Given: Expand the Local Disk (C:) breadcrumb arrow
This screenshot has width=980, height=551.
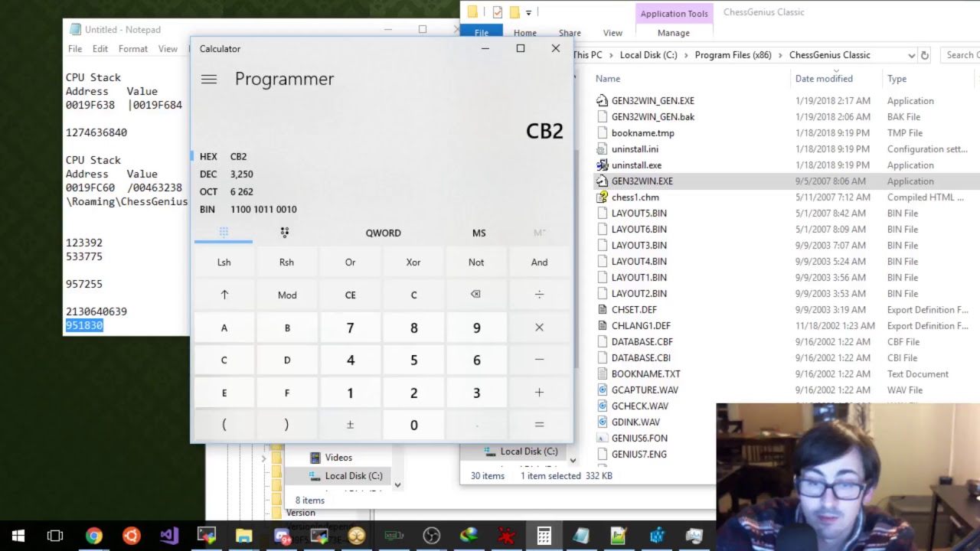Looking at the screenshot, I should click(685, 55).
